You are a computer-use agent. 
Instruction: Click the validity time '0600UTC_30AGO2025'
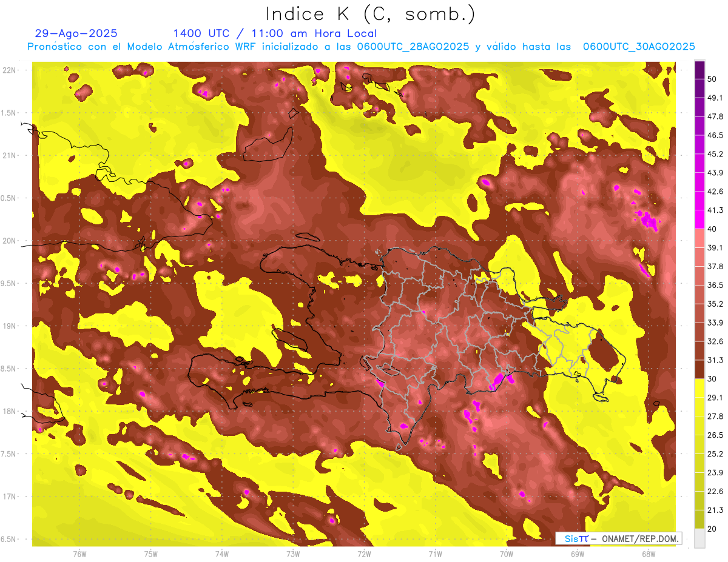tap(639, 47)
